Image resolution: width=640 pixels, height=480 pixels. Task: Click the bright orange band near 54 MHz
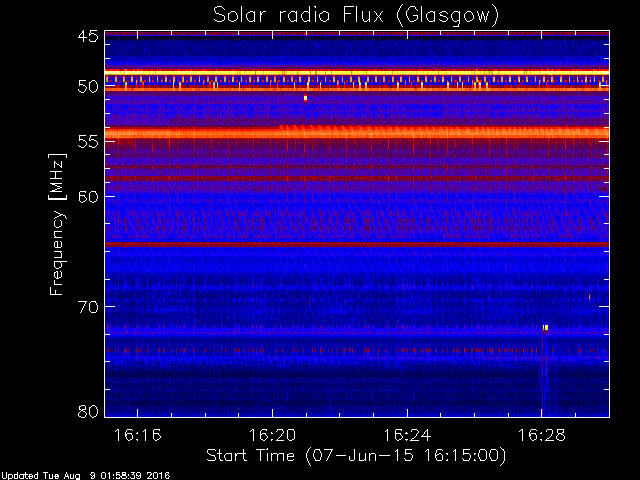coord(355,132)
